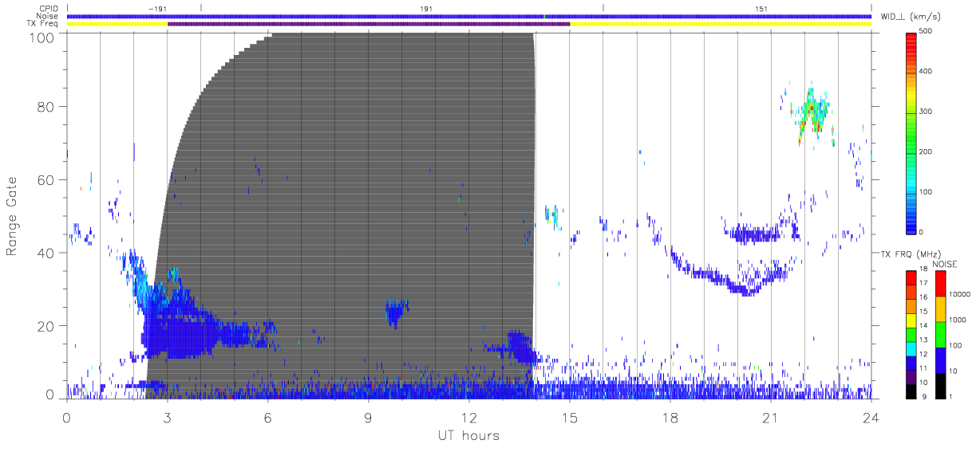Select the CPID value -191

(156, 8)
